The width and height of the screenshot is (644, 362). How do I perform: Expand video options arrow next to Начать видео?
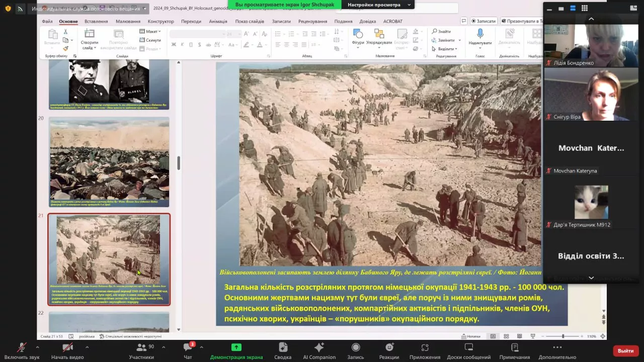tap(87, 347)
